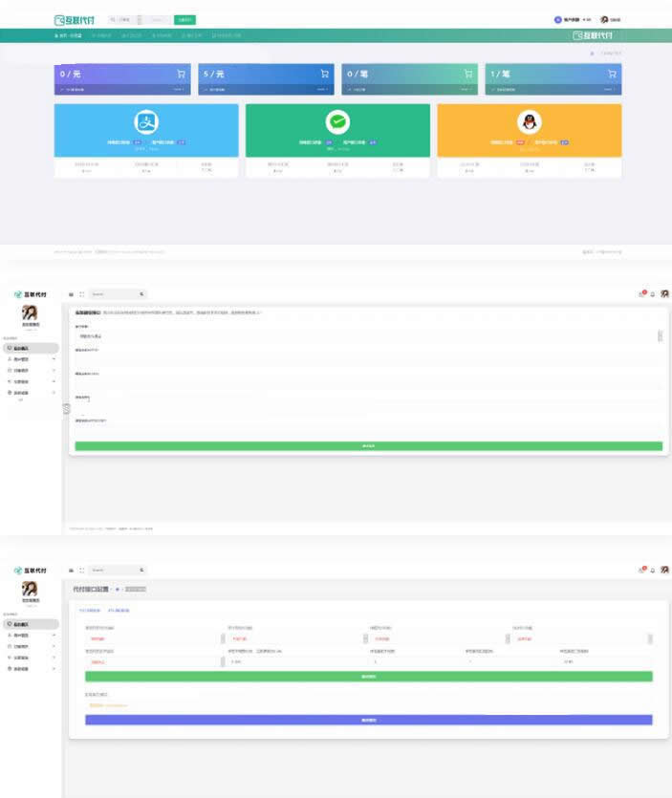Click the green button next to dashboard search

coord(184,19)
